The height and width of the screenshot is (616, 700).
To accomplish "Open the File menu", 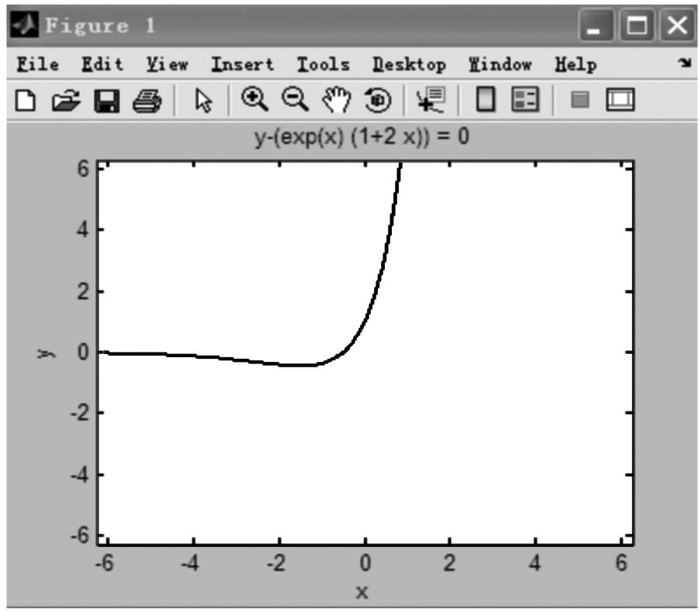I will (37, 64).
